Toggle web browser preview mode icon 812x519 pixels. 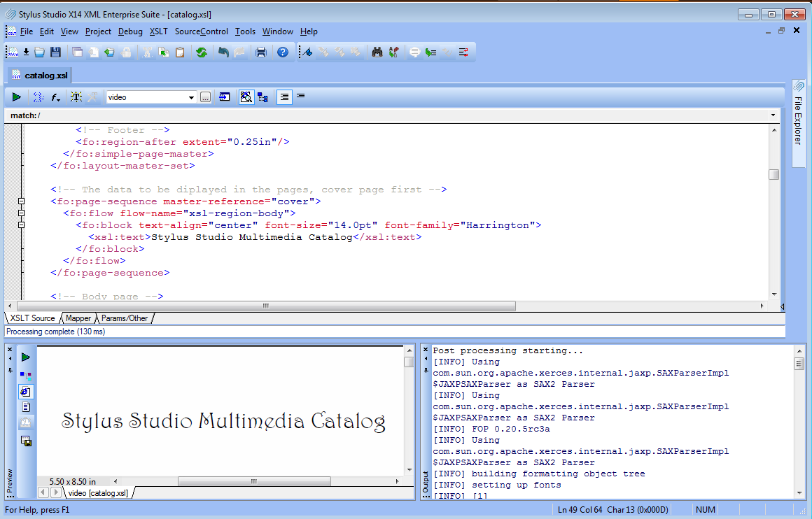coord(25,392)
